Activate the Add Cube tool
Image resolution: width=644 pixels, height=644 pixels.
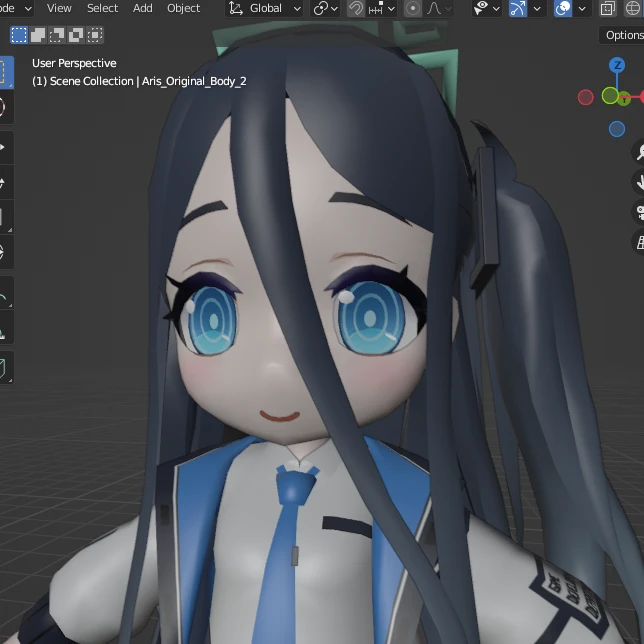pyautogui.click(x=6, y=368)
